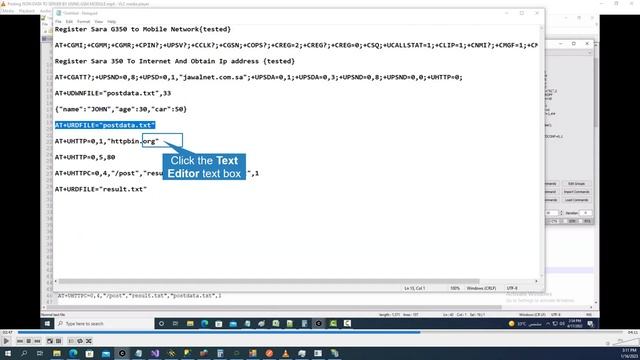Click Cortana circle icon in recorded taskbar
640x360 pixels.
coord(161,324)
